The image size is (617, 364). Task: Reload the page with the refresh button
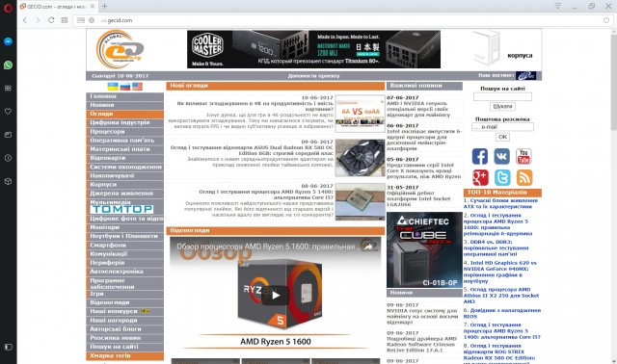pos(51,20)
